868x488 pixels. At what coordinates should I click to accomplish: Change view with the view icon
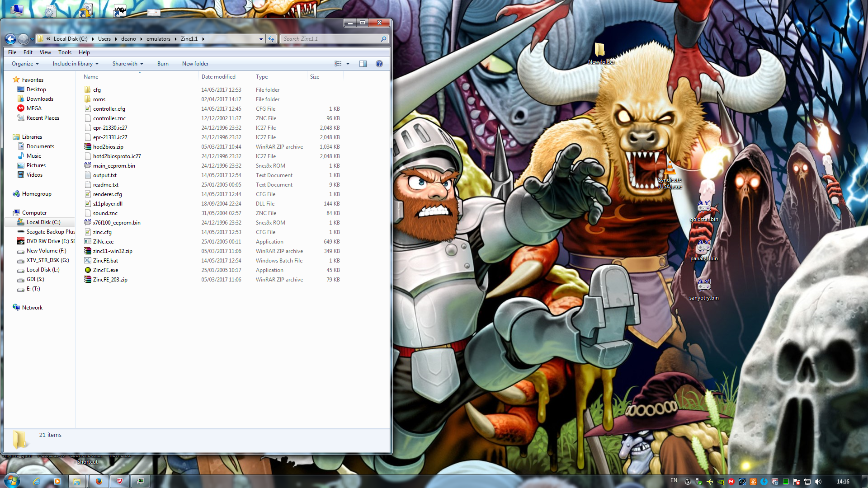click(338, 64)
